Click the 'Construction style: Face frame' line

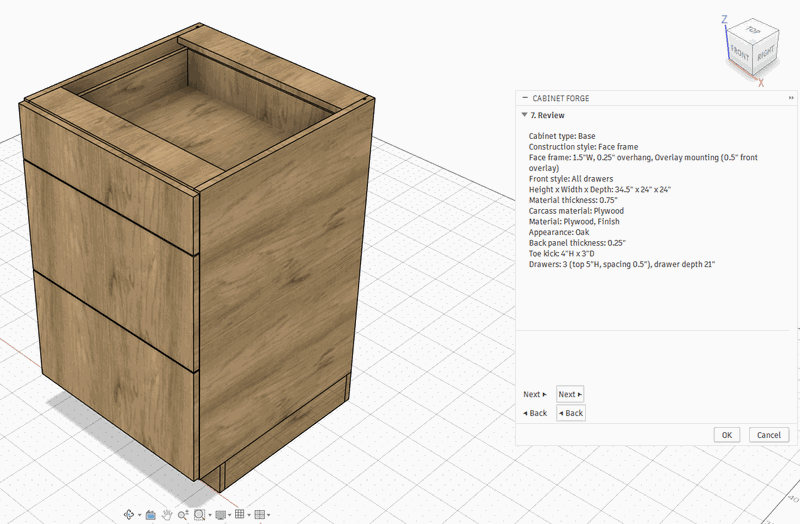(x=583, y=146)
